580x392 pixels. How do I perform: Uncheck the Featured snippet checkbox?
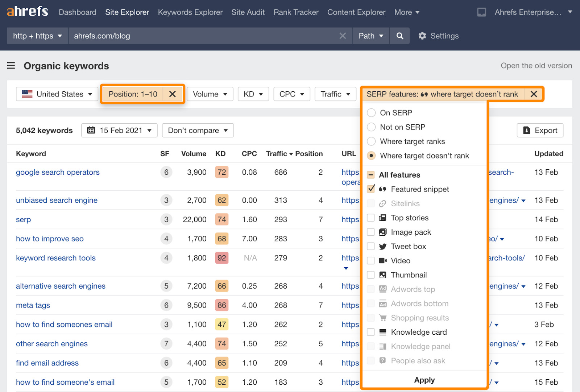[x=371, y=189]
